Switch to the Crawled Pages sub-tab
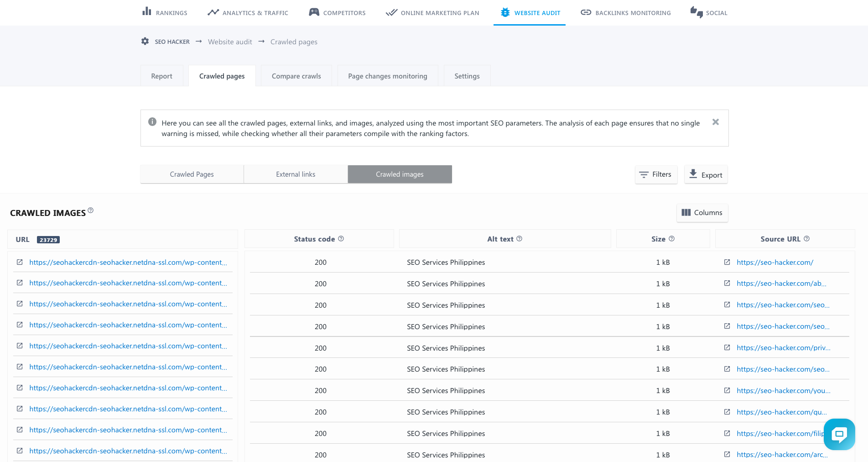 click(x=192, y=174)
